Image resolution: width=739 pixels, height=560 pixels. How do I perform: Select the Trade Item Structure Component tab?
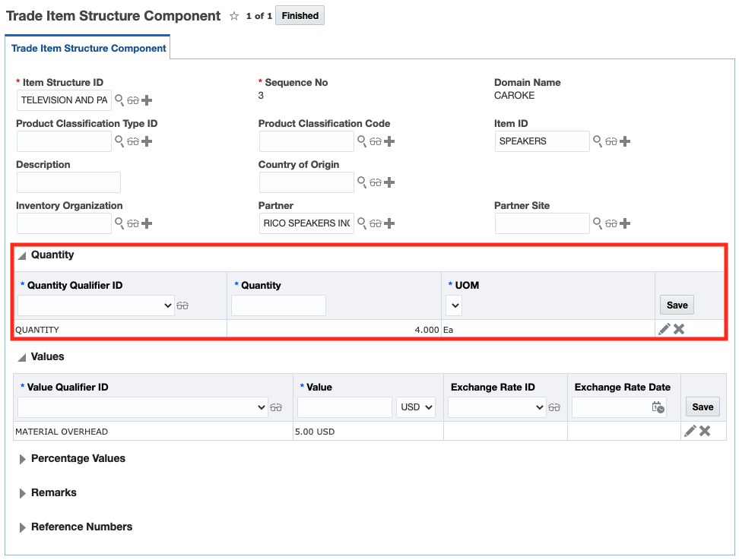[x=88, y=48]
